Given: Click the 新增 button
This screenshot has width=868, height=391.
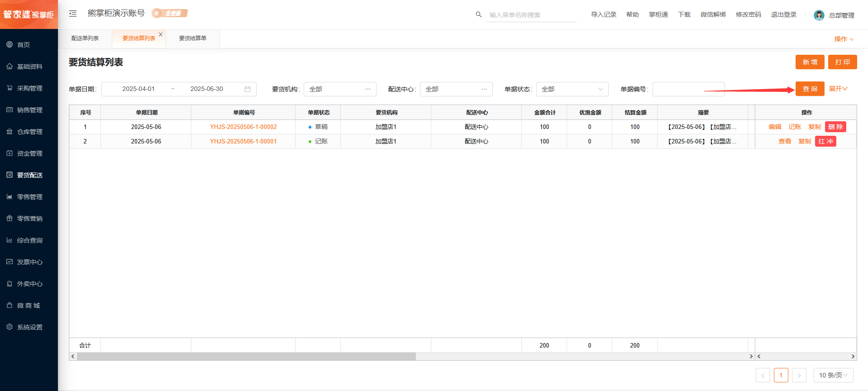Looking at the screenshot, I should 810,62.
